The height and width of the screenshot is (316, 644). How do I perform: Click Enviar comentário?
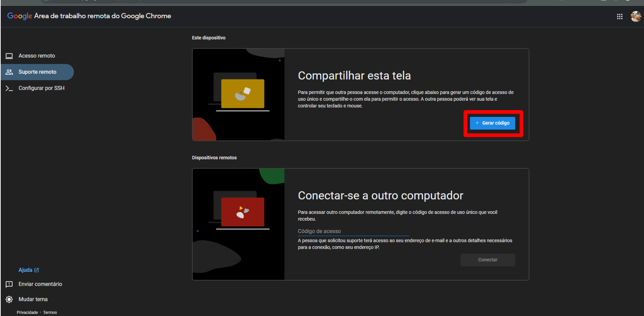point(34,284)
